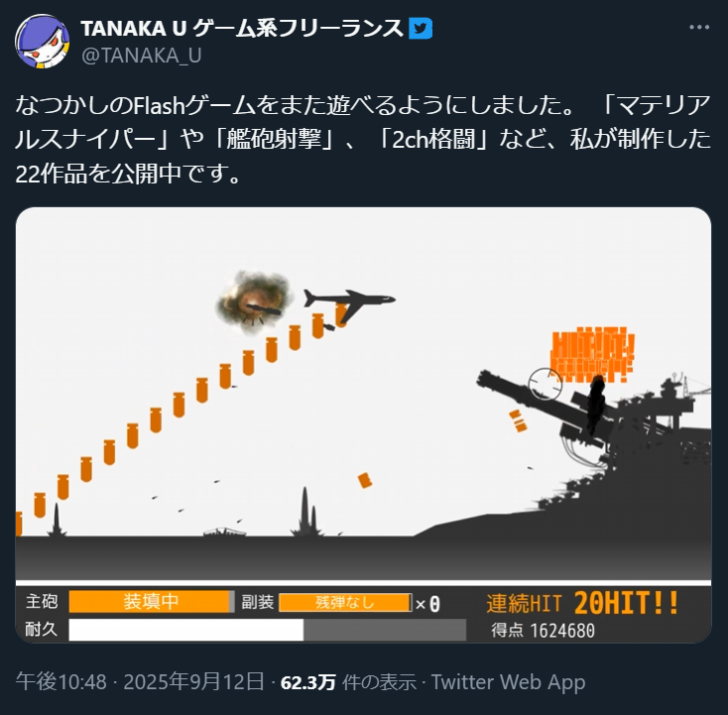Image resolution: width=728 pixels, height=715 pixels.
Task: Click the blue Twitter bird badge
Action: coord(421,29)
